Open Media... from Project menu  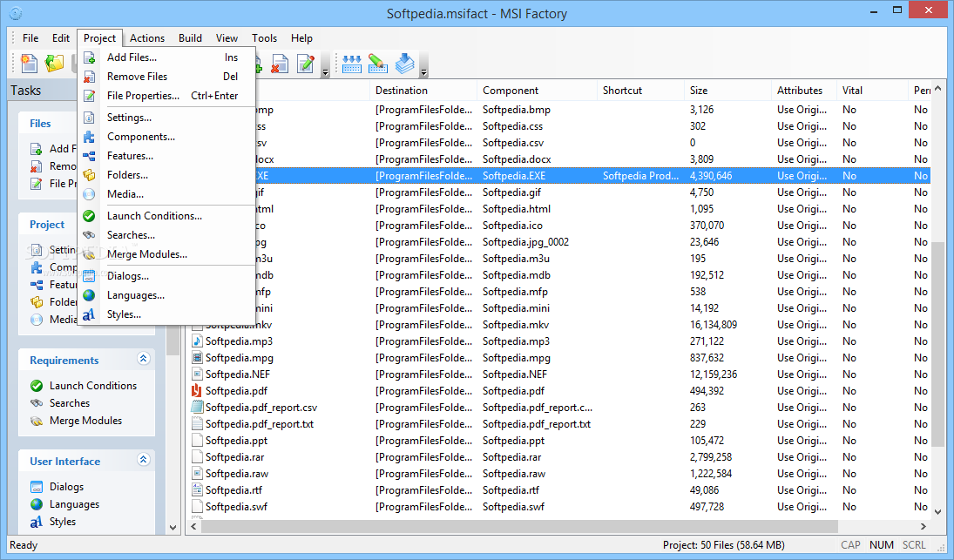166,194
